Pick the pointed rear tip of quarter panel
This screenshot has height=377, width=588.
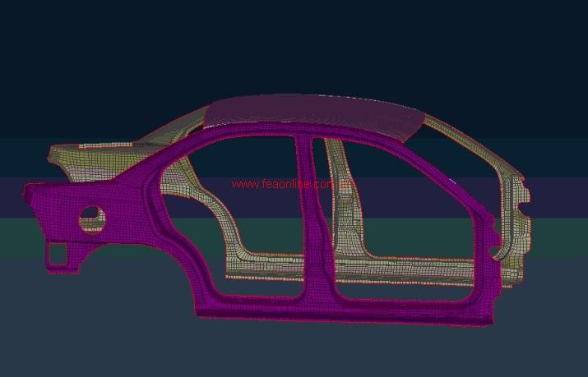tap(27, 191)
